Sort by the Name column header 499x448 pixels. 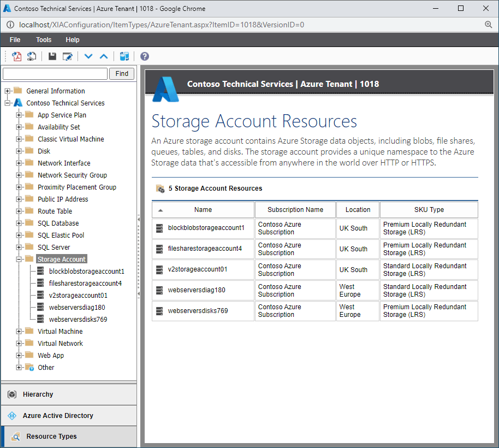203,209
